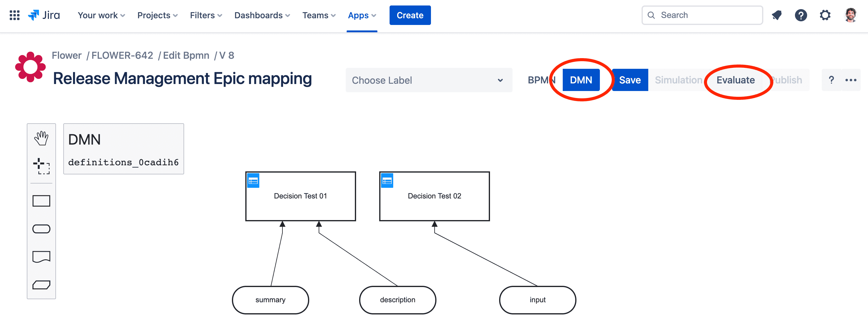The image size is (868, 333).
Task: Expand the Choose Label dropdown
Action: 429,80
